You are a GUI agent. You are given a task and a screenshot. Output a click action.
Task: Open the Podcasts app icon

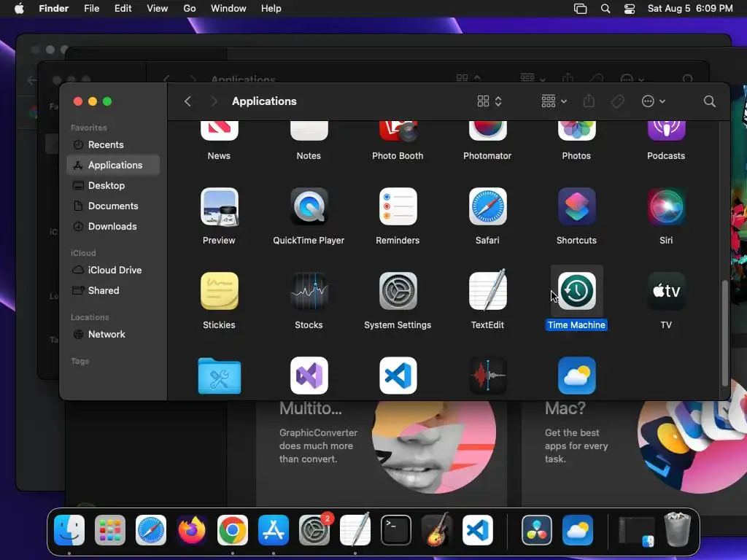click(x=666, y=131)
